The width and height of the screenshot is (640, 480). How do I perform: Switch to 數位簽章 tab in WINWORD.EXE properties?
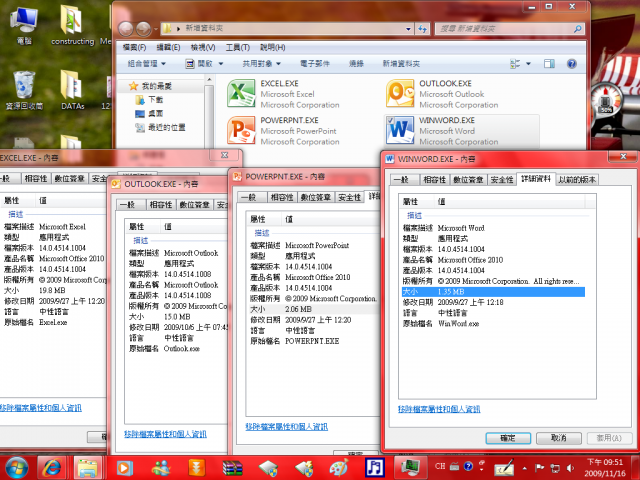(468, 180)
